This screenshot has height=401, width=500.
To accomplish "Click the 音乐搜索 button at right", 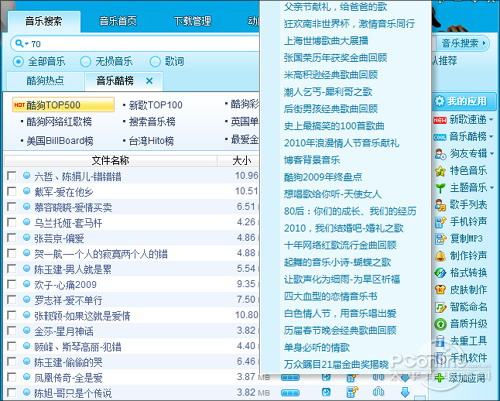I will point(463,43).
